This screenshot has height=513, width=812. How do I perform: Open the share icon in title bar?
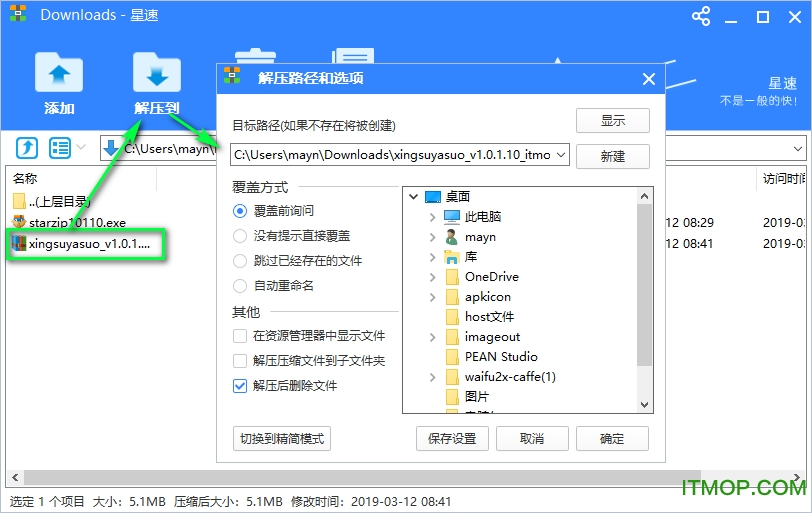click(x=701, y=17)
